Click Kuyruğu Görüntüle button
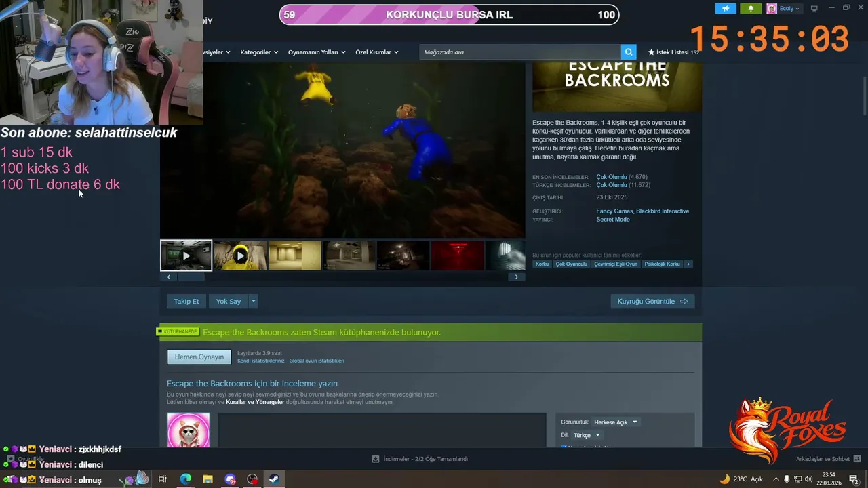The image size is (868, 488). click(x=652, y=301)
